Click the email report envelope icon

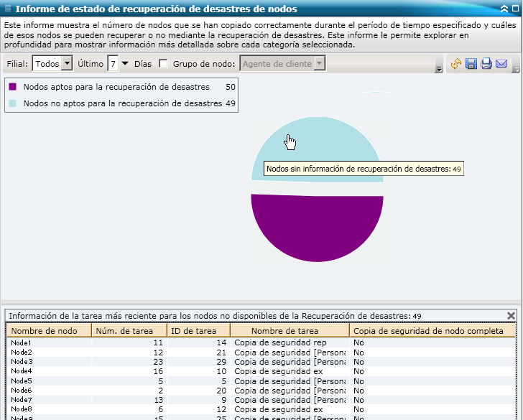501,64
